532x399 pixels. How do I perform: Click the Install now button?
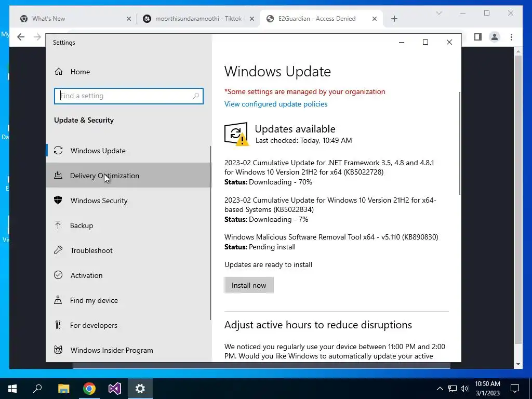point(249,285)
